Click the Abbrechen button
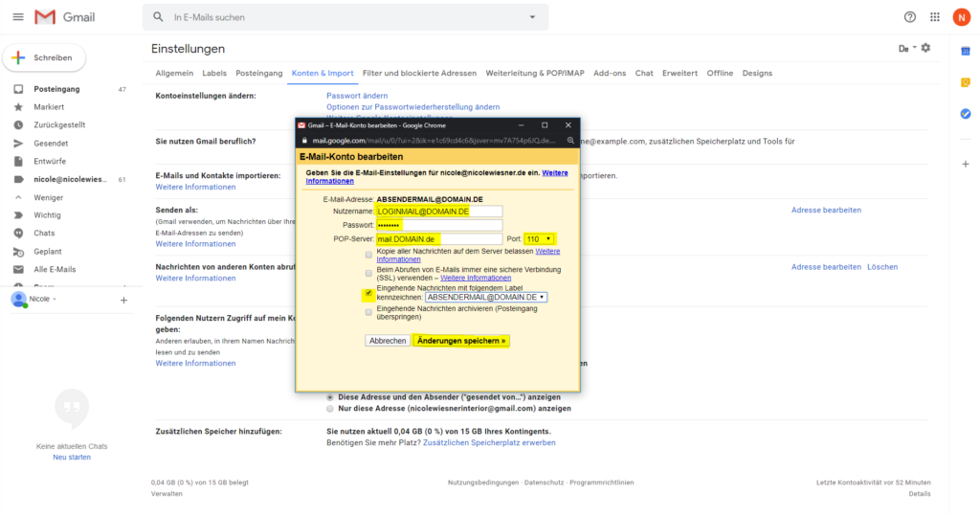The height and width of the screenshot is (515, 980). pos(388,340)
